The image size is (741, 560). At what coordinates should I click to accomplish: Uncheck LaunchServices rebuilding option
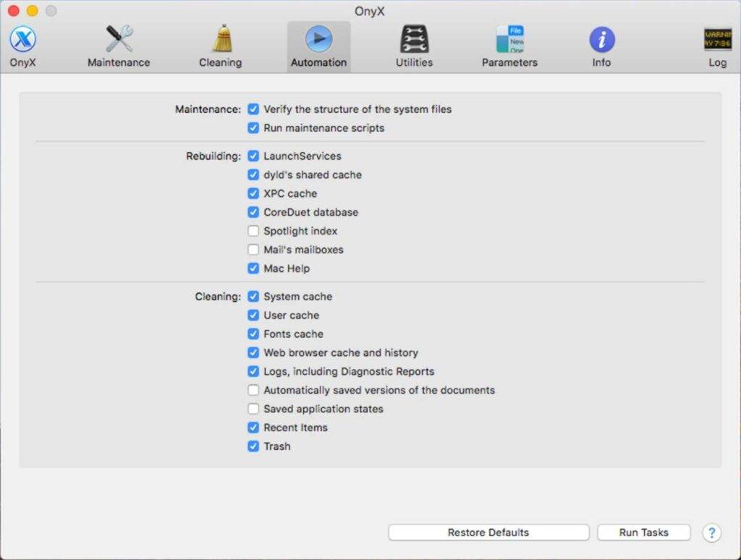tap(253, 156)
